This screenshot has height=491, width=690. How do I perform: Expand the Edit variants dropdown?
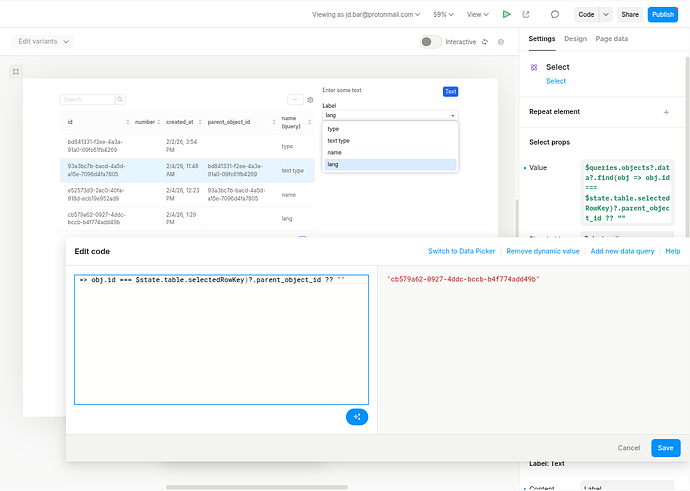(43, 41)
